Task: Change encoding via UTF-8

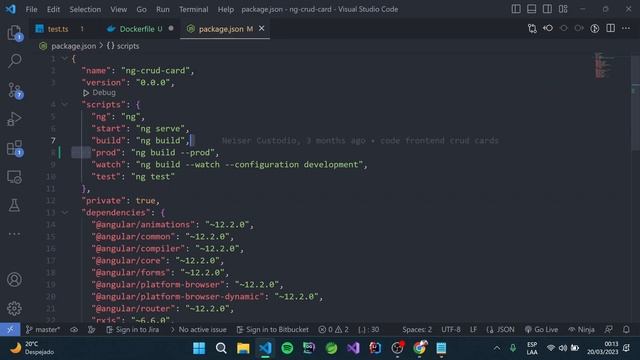Action: [x=451, y=329]
